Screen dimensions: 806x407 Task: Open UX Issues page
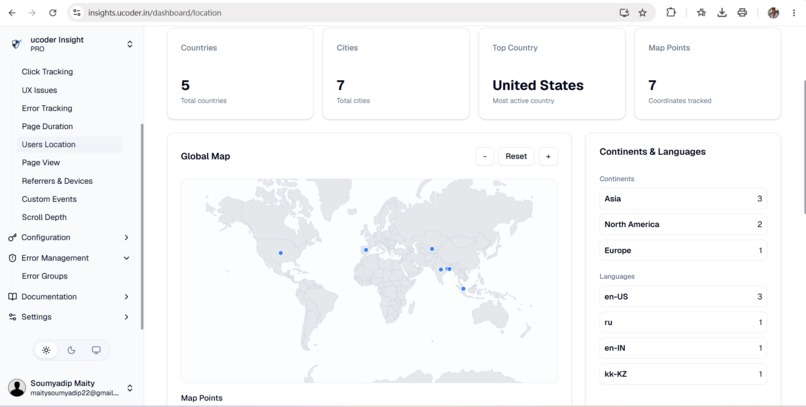pyautogui.click(x=40, y=90)
